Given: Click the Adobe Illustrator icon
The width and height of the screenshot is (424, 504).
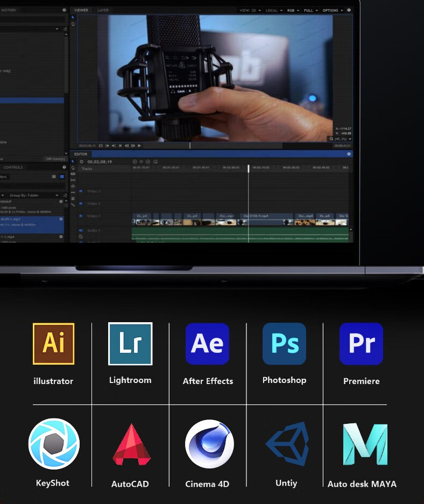Looking at the screenshot, I should click(x=53, y=344).
